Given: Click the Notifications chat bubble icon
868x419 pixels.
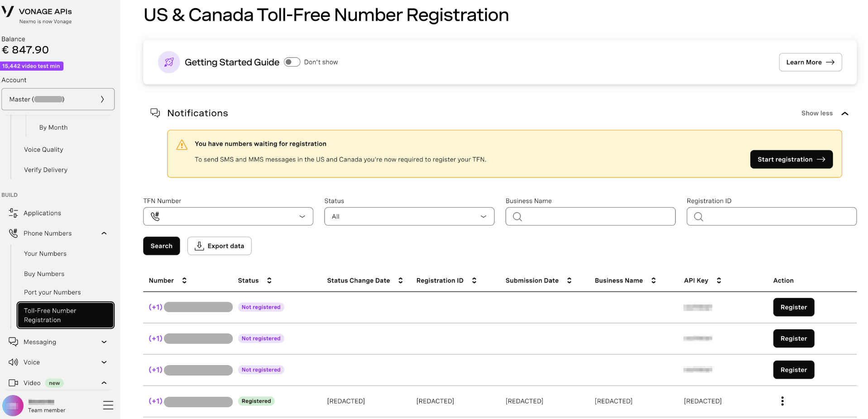Looking at the screenshot, I should pyautogui.click(x=155, y=113).
